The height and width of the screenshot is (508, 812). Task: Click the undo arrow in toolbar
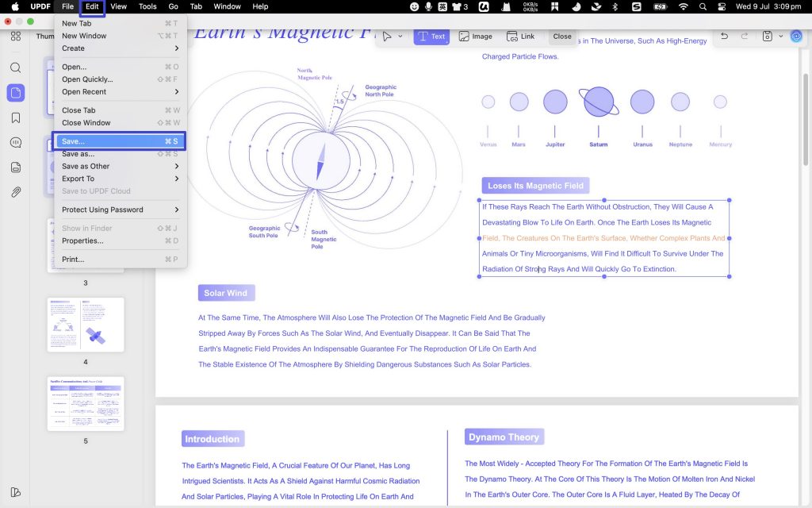pyautogui.click(x=725, y=36)
